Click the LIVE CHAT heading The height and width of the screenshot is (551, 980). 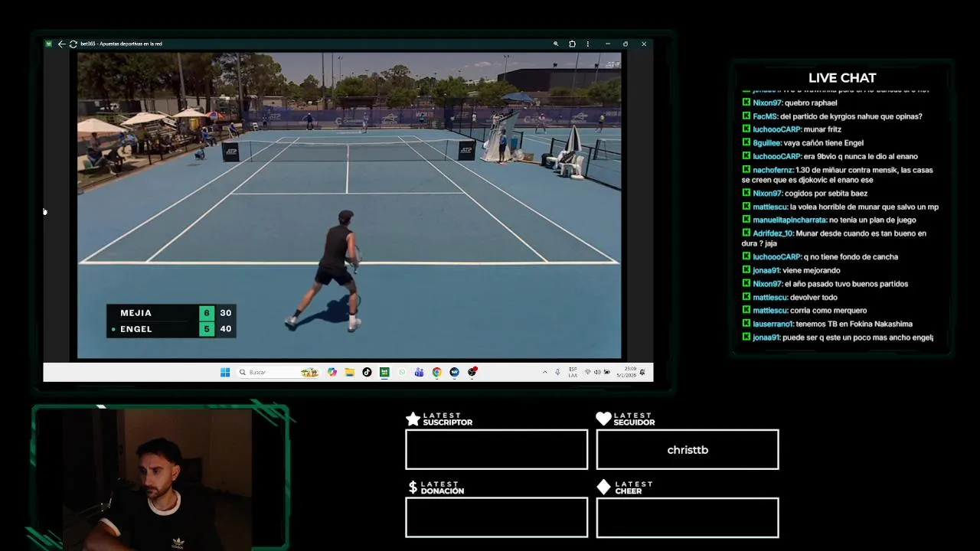pos(842,78)
